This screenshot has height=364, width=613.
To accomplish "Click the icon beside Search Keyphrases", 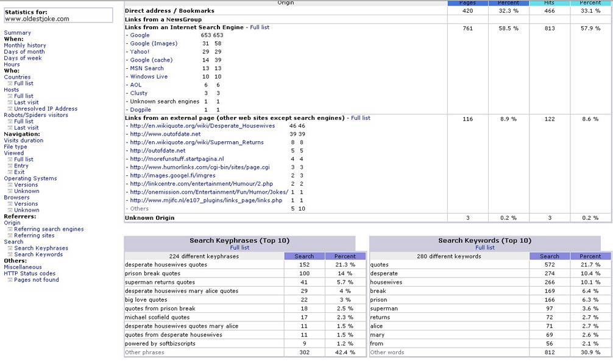I will click(x=10, y=248).
